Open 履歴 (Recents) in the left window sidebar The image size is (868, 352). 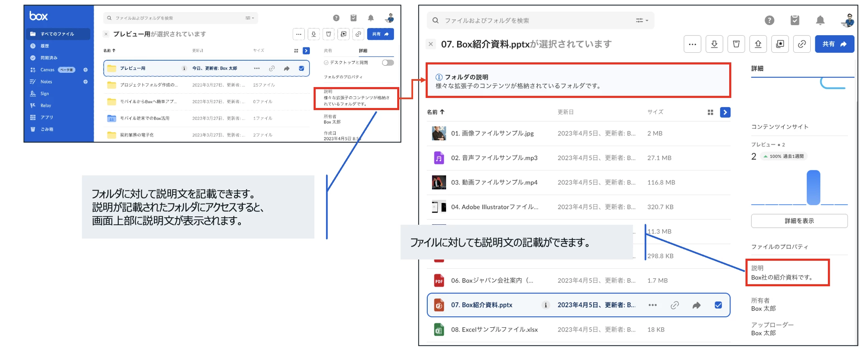click(45, 46)
